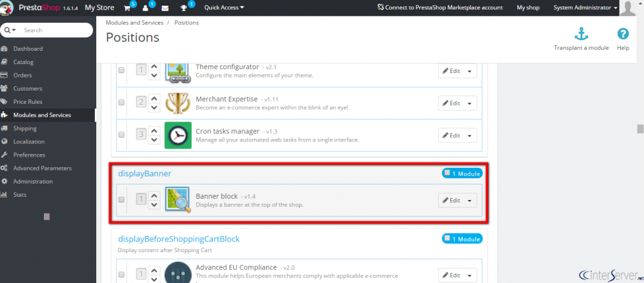
Task: Open the Edit dropdown arrow for Theme configurator
Action: click(470, 71)
